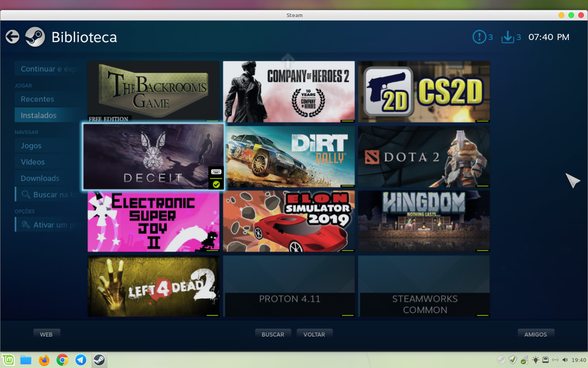Click the light bulb tray icon
588x368 pixels.
[535, 360]
